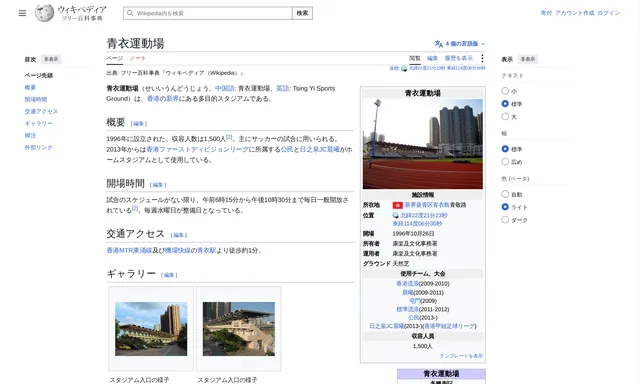Jump to 交通アクセス in the contents sidebar
640x384 pixels.
[41, 111]
